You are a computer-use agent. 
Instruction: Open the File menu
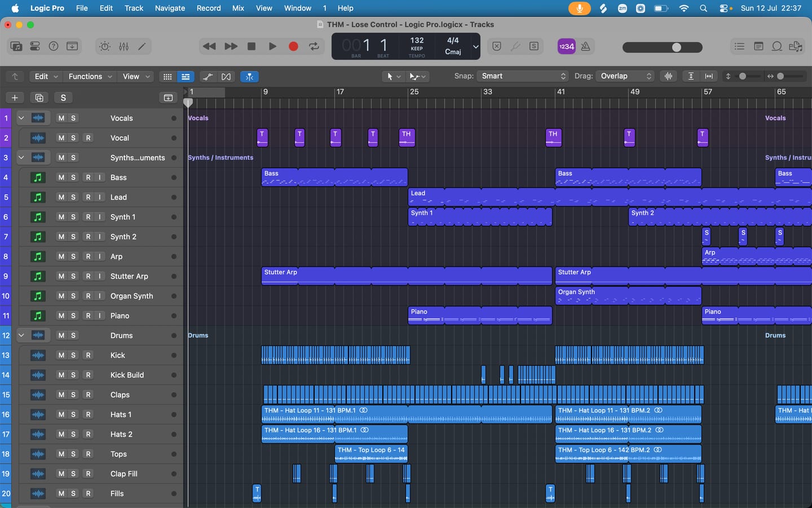click(x=82, y=8)
